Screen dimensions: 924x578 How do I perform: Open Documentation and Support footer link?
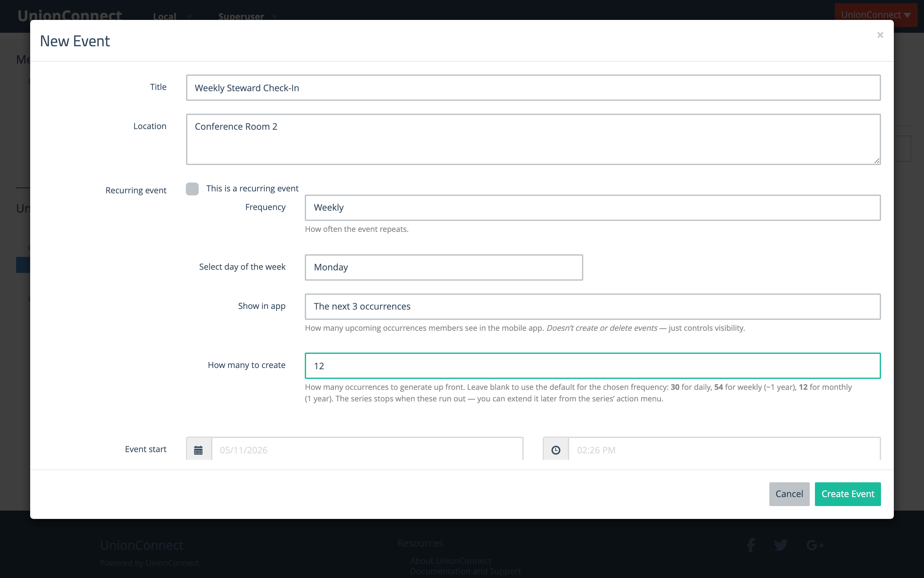(x=466, y=571)
